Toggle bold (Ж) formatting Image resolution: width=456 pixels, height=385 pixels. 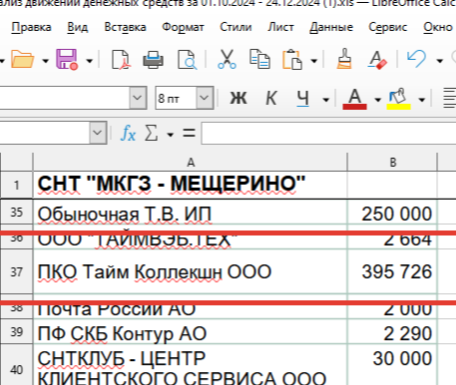238,98
